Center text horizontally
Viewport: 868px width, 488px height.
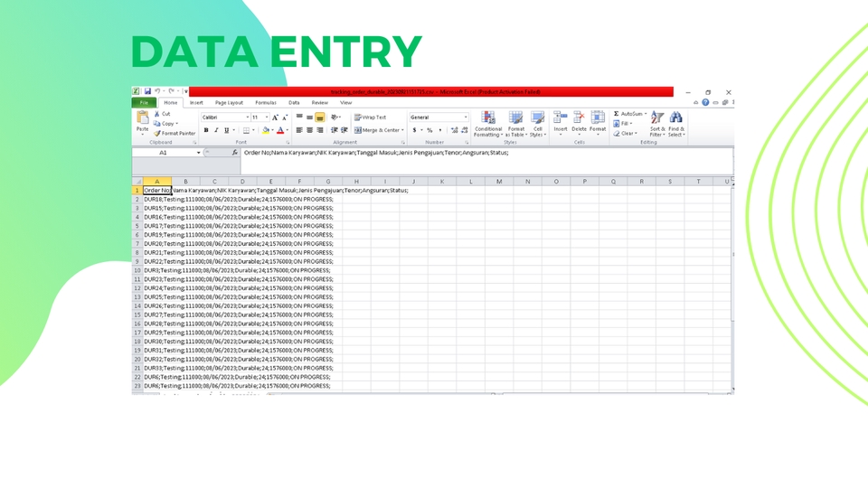pyautogui.click(x=309, y=130)
